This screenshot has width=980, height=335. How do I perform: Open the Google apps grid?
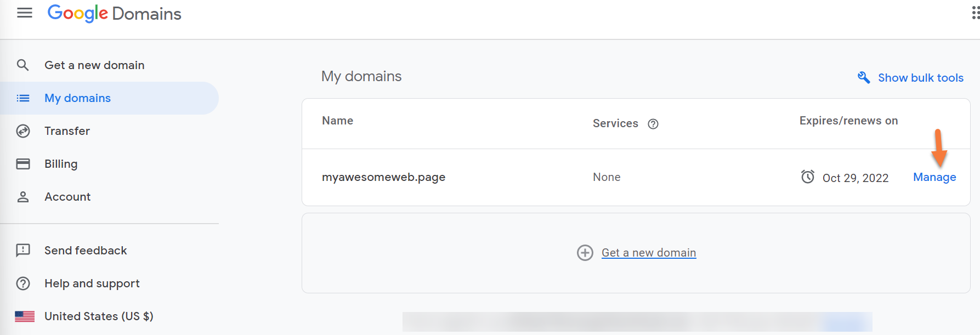pyautogui.click(x=975, y=13)
